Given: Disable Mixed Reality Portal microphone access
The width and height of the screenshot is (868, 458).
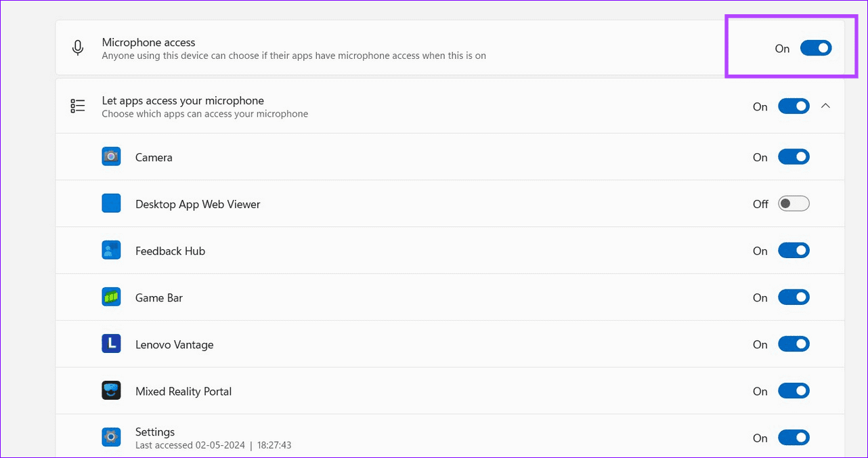Looking at the screenshot, I should tap(793, 390).
